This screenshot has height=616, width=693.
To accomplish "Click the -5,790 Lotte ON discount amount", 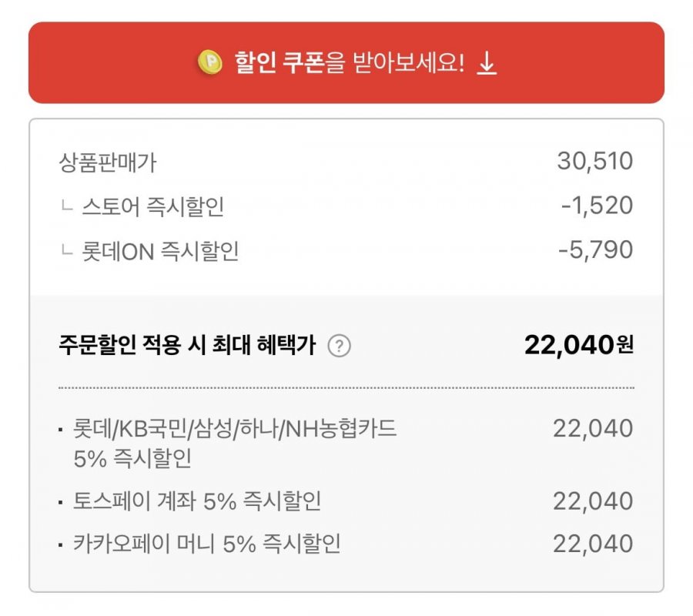I will (596, 249).
